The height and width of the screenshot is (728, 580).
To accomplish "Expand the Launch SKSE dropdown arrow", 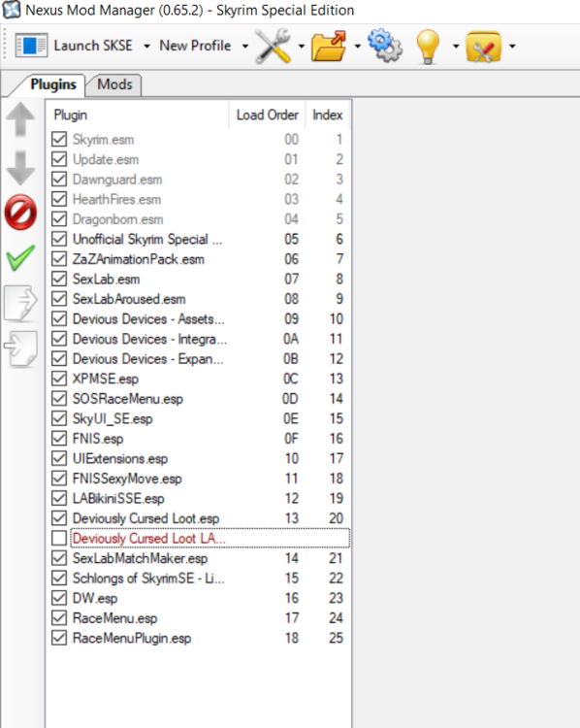I will [146, 46].
